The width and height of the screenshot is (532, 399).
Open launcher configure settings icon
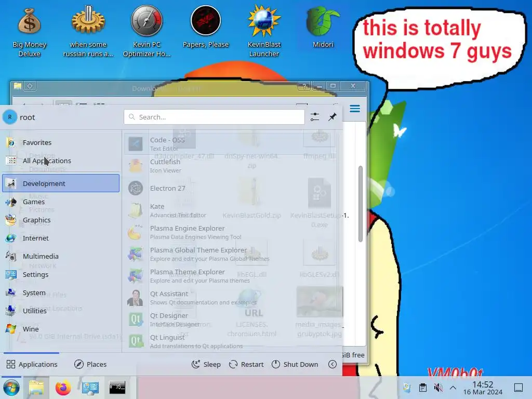(314, 117)
